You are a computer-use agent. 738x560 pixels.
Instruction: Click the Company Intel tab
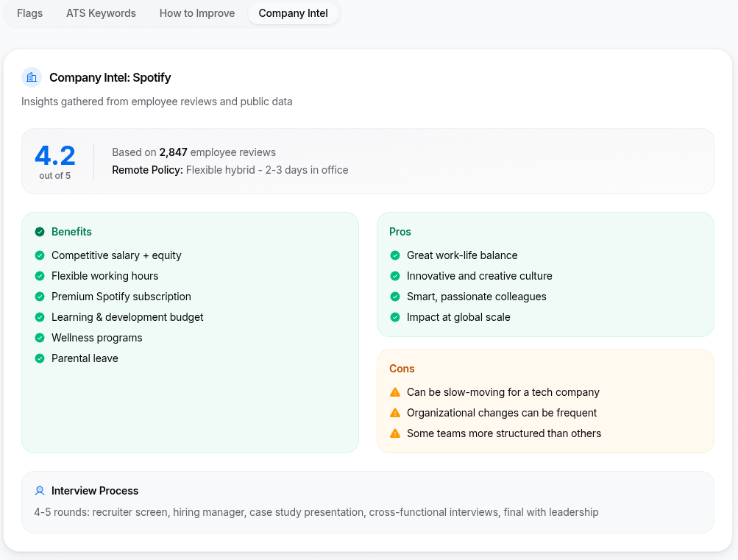pos(293,13)
